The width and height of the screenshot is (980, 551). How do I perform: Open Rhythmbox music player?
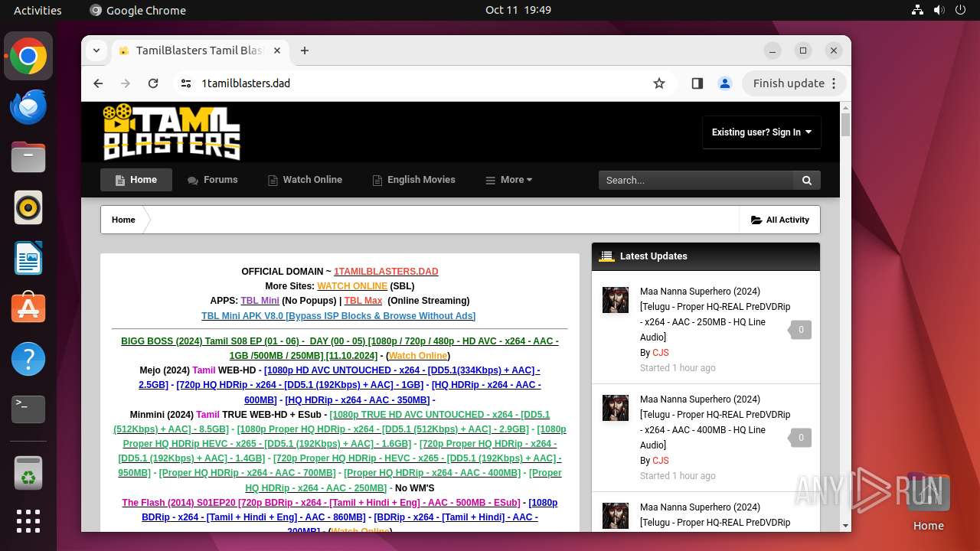pyautogui.click(x=28, y=207)
